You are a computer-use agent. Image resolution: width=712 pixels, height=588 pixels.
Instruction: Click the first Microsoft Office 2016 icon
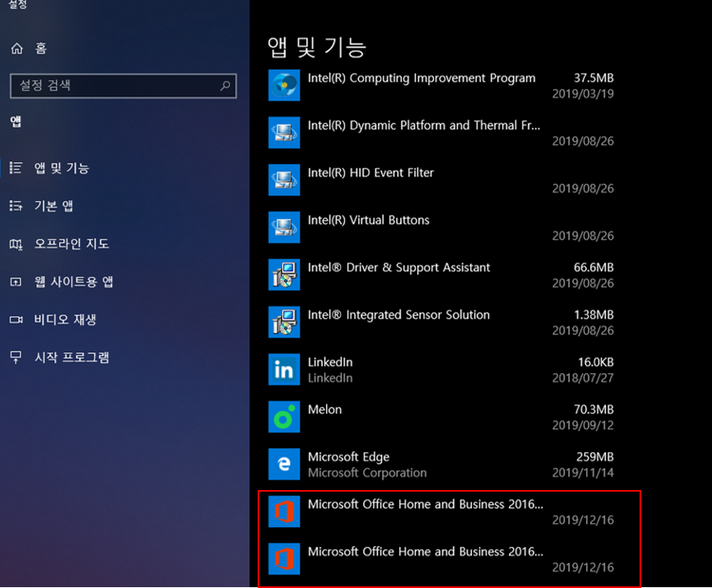(284, 511)
